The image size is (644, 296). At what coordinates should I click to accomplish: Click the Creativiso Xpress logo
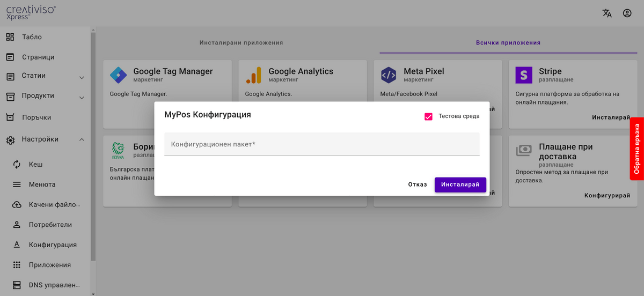tap(31, 13)
